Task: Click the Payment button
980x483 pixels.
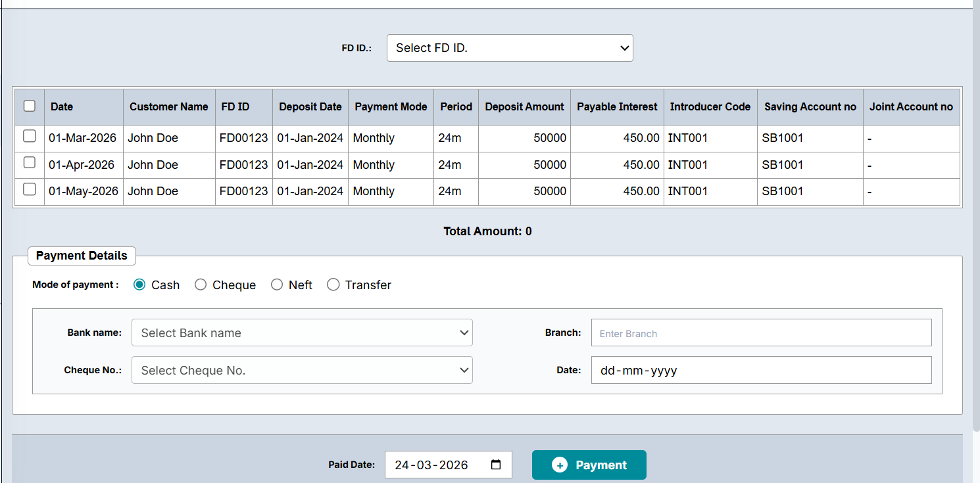Action: click(589, 465)
